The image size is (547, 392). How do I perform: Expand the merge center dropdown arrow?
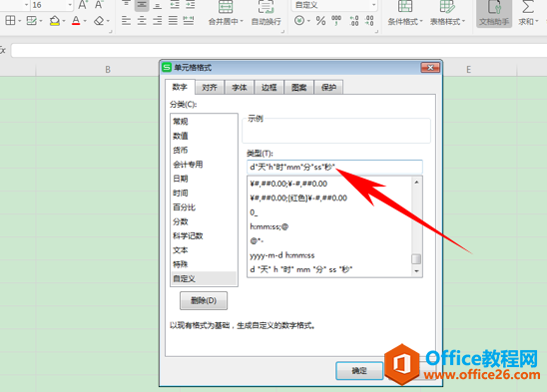pos(242,22)
